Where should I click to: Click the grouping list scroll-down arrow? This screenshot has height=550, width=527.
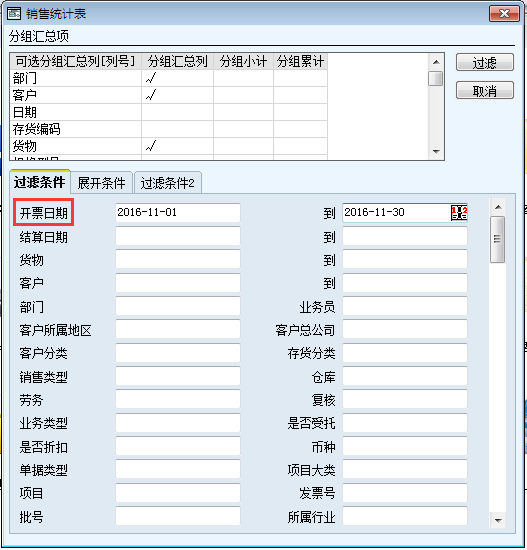(x=436, y=152)
